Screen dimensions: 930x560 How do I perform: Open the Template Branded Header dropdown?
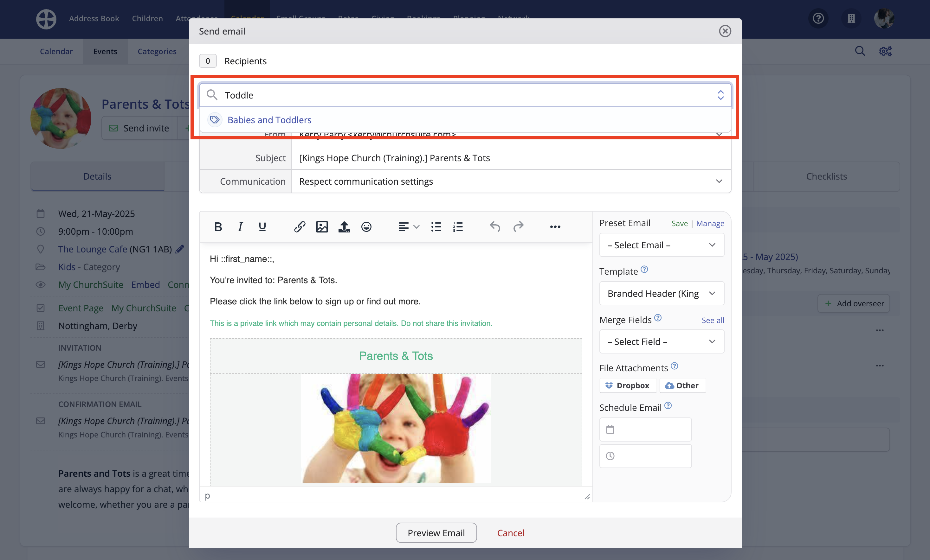coord(662,293)
